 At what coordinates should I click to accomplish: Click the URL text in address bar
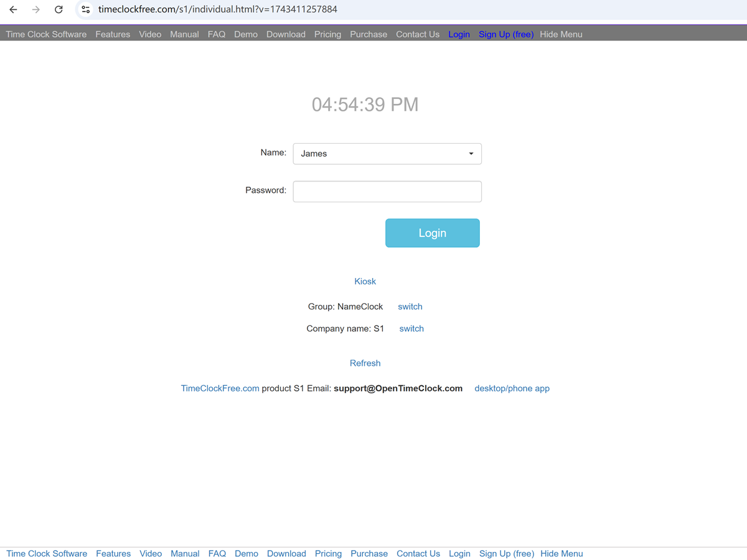pyautogui.click(x=218, y=9)
